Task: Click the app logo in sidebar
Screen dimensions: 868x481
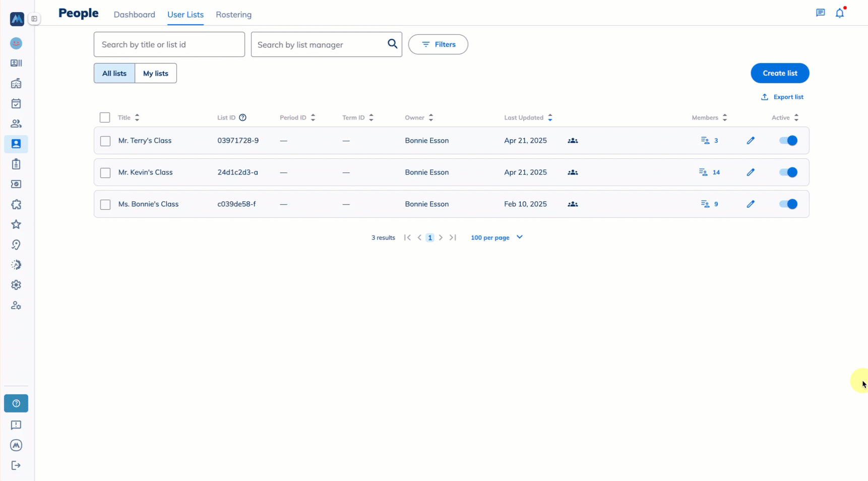Action: (17, 19)
